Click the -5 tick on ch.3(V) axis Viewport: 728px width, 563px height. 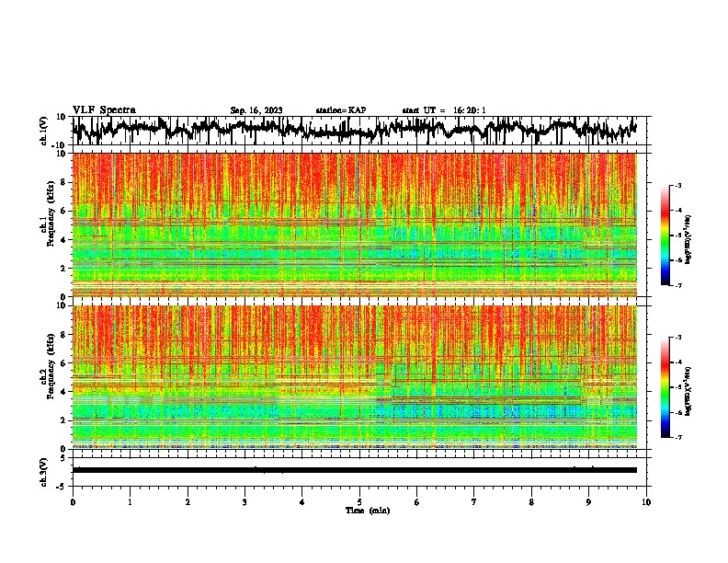(63, 487)
